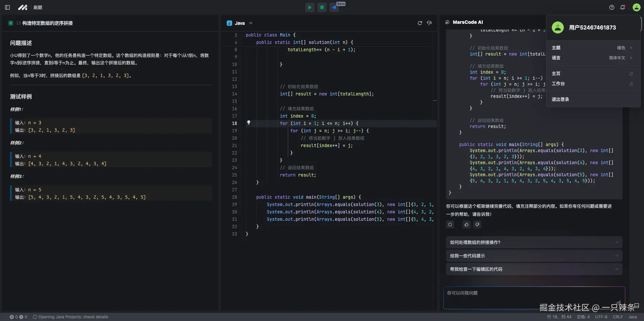Switch programming language next to Java
This screenshot has width=644, height=321.
click(251, 23)
